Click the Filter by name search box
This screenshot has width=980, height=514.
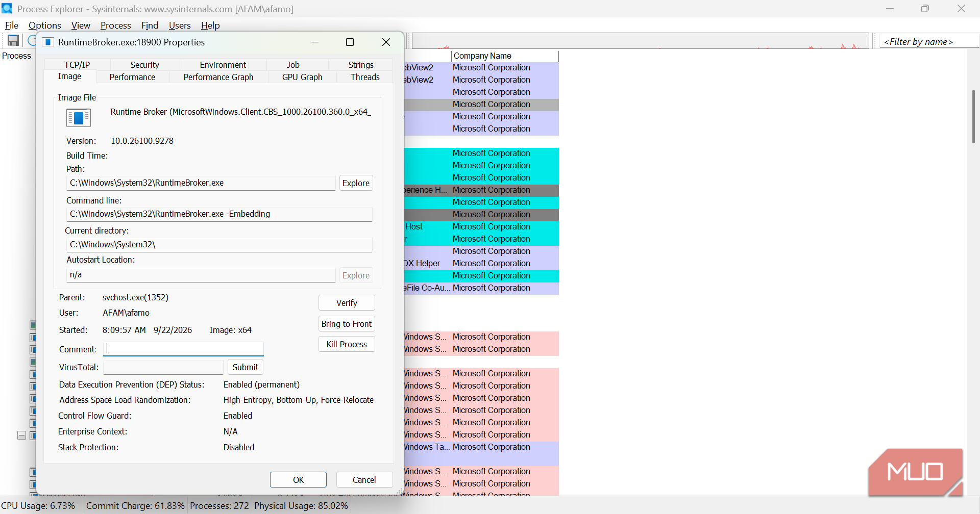click(929, 42)
